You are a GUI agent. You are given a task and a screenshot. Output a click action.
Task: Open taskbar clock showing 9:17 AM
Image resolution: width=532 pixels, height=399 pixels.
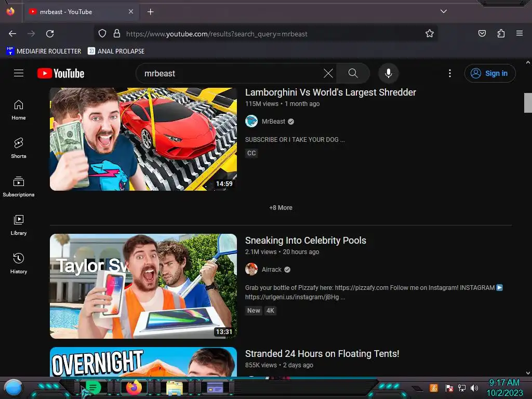[504, 388]
